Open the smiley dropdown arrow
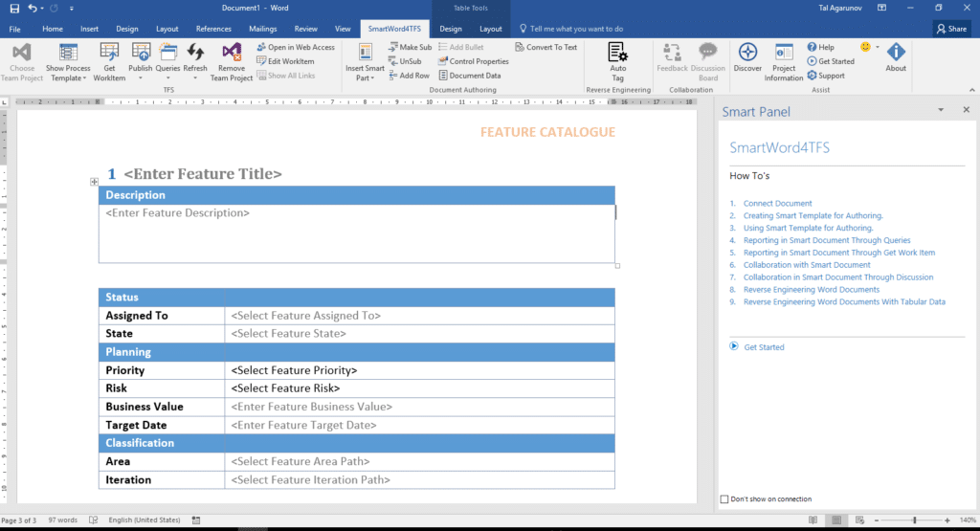 (x=878, y=47)
